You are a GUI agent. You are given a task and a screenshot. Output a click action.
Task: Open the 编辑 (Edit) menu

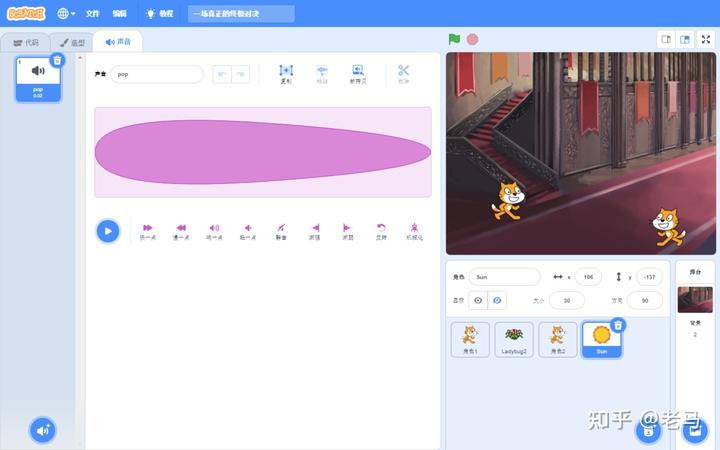[x=119, y=13]
